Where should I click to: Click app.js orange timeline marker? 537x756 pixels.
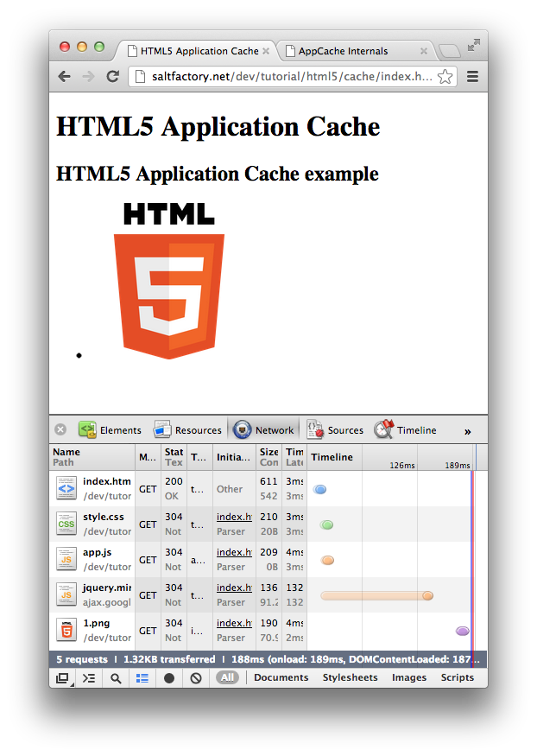point(327,560)
